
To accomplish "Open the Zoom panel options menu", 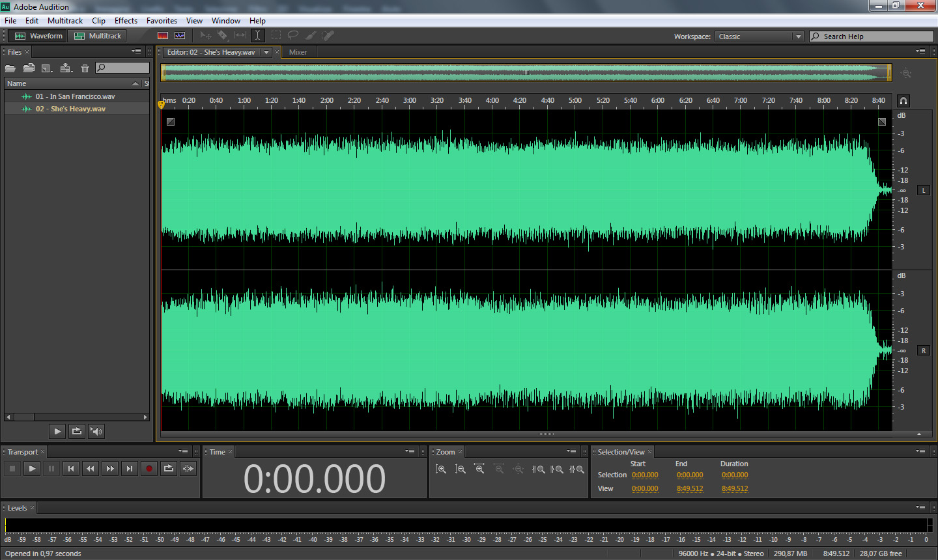I will 571,451.
